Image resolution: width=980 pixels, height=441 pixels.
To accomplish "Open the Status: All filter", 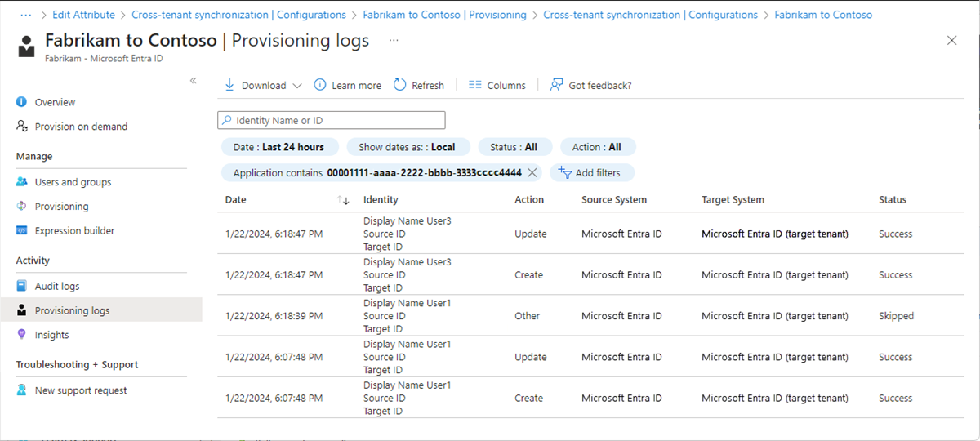I will click(x=514, y=147).
